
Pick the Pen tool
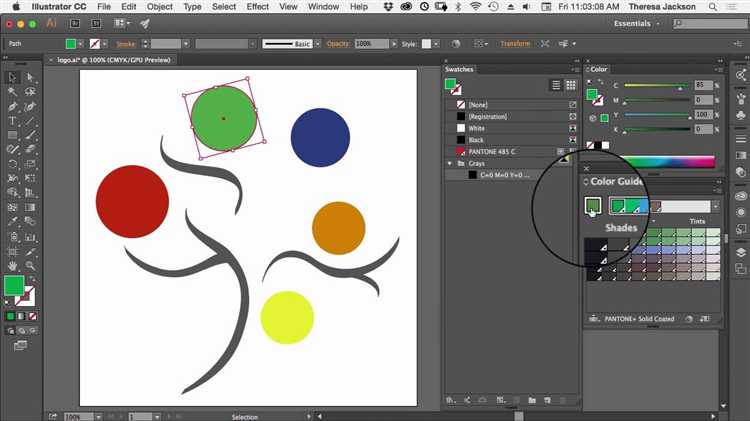click(12, 106)
